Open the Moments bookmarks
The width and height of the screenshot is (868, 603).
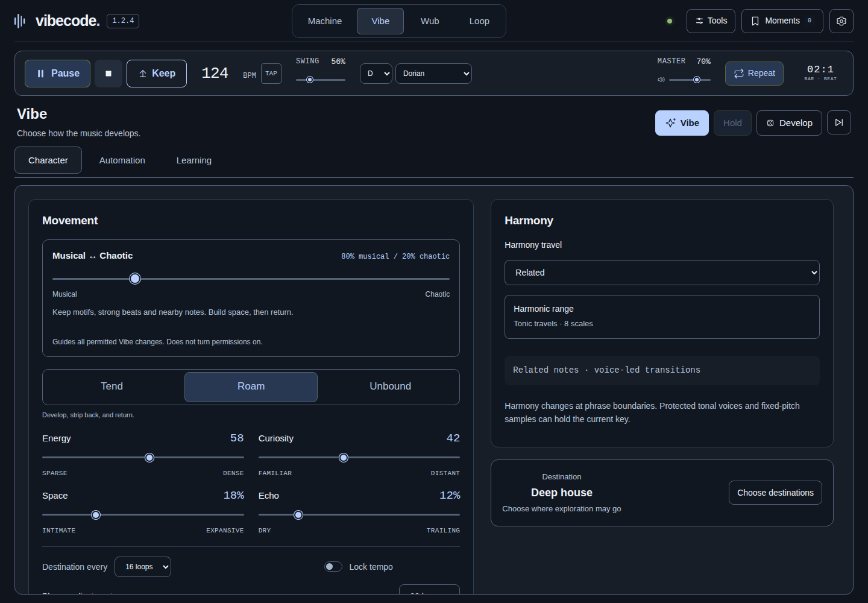tap(782, 21)
